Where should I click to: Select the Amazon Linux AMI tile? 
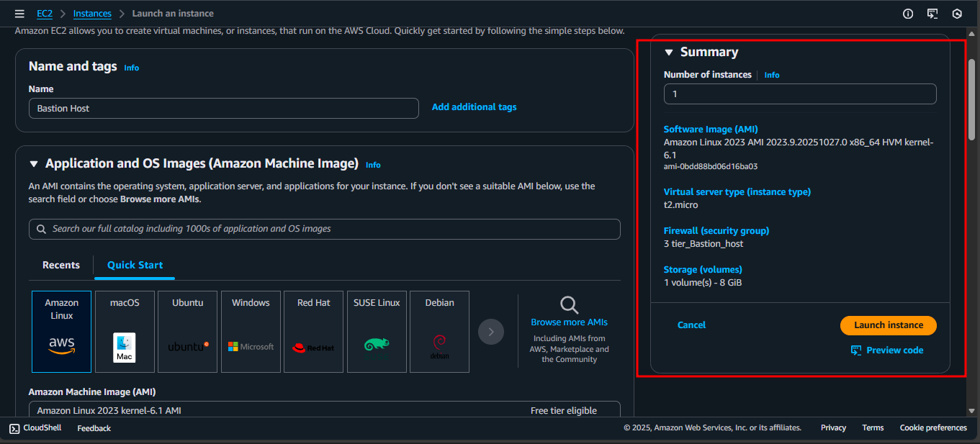pos(62,332)
